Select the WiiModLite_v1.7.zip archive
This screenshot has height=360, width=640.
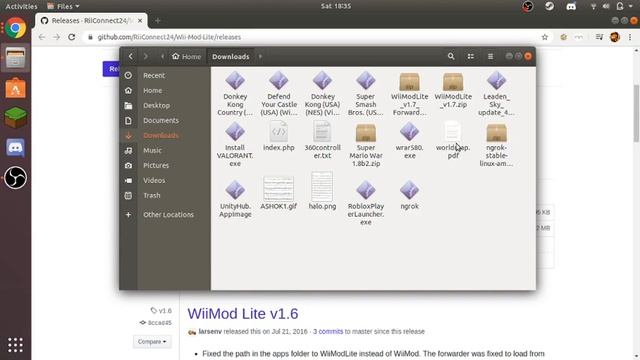(x=453, y=90)
